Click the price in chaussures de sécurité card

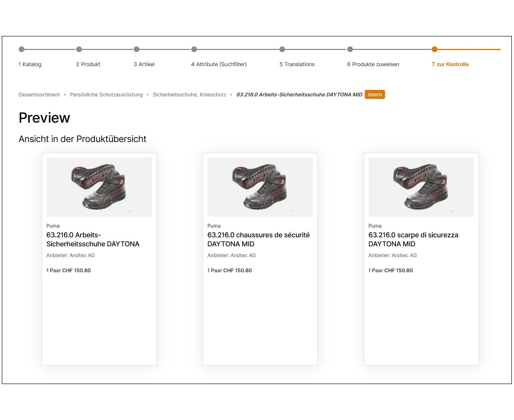click(x=230, y=270)
